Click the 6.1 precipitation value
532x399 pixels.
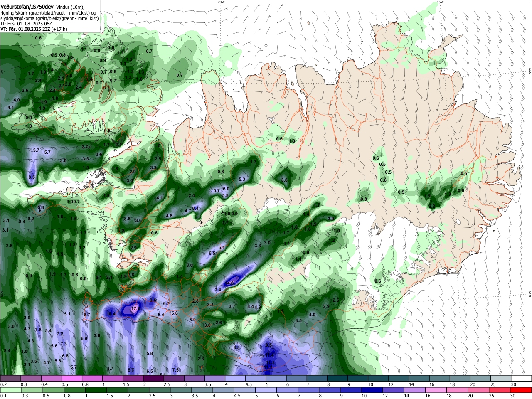click(x=222, y=247)
